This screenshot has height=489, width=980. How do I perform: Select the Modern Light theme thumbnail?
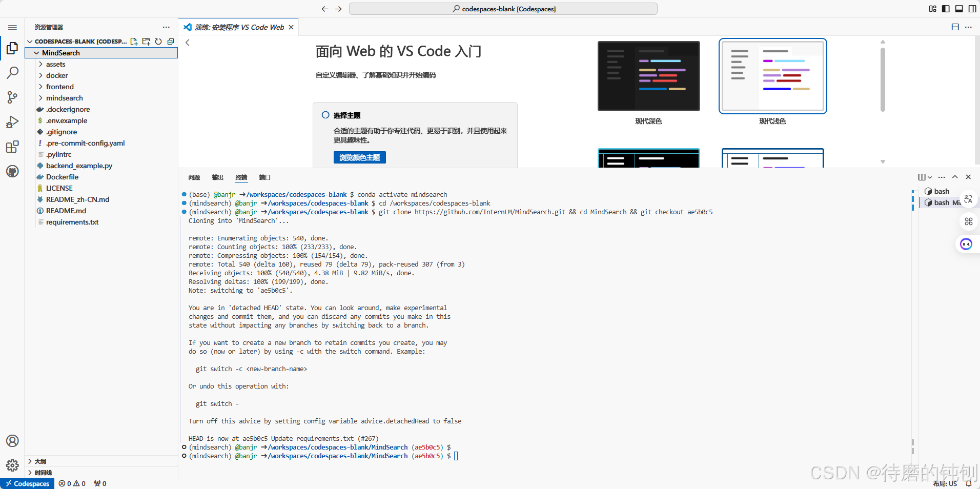[773, 76]
